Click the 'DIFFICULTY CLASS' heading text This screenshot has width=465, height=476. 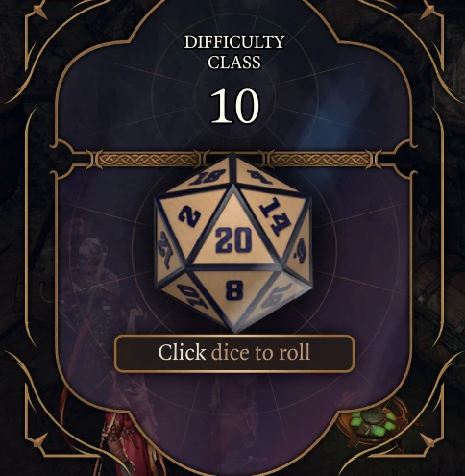[x=234, y=52]
